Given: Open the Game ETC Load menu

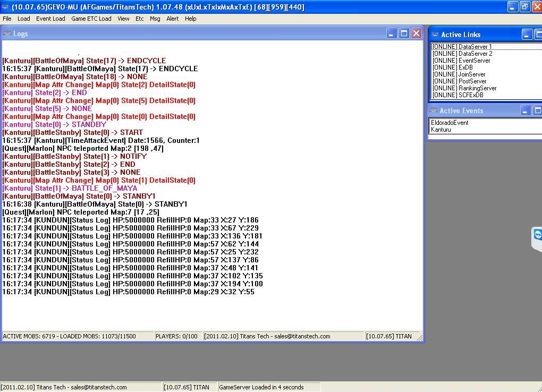Looking at the screenshot, I should pyautogui.click(x=91, y=19).
